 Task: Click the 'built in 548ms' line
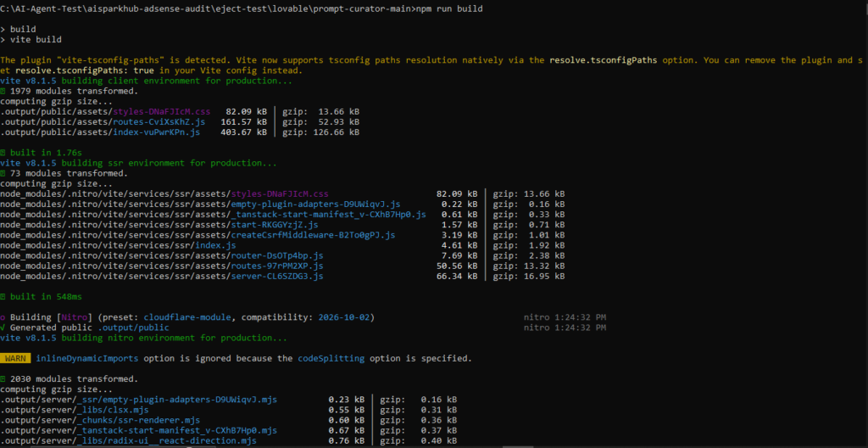pyautogui.click(x=41, y=297)
